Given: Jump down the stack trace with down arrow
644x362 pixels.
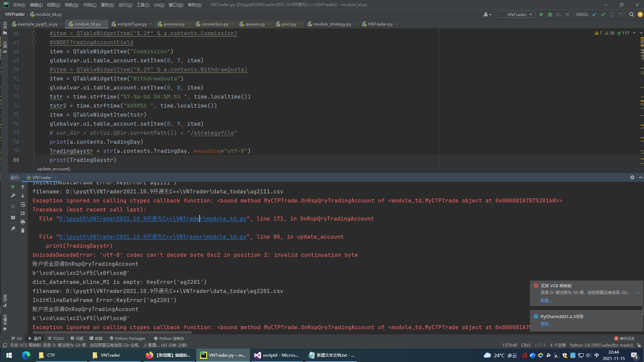Looking at the screenshot, I should pyautogui.click(x=23, y=196).
